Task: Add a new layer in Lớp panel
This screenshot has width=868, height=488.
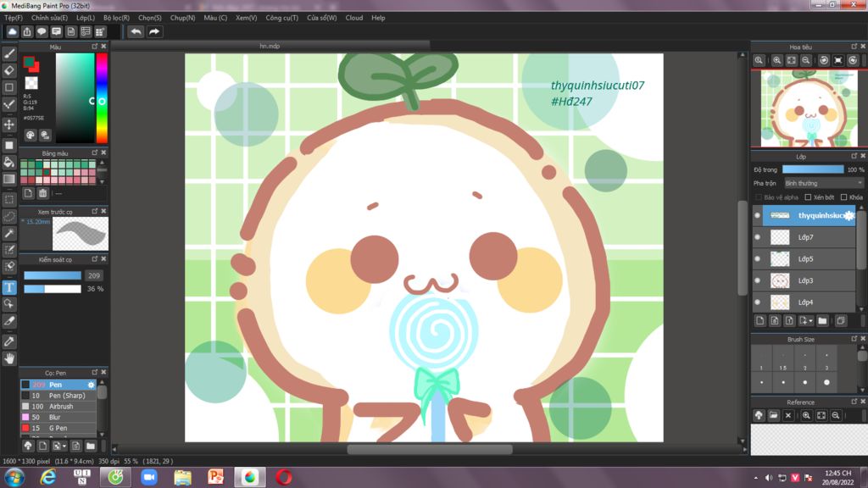Action: click(x=760, y=320)
